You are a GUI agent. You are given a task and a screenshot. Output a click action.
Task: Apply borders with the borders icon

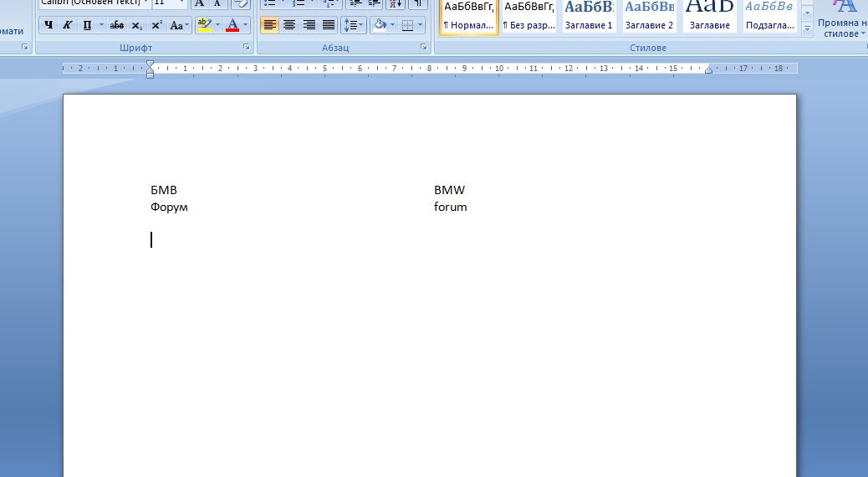[x=407, y=25]
